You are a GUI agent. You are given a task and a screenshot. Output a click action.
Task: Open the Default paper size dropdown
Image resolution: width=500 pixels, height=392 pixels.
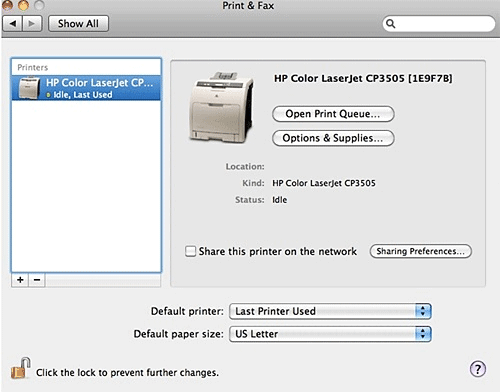(x=330, y=334)
